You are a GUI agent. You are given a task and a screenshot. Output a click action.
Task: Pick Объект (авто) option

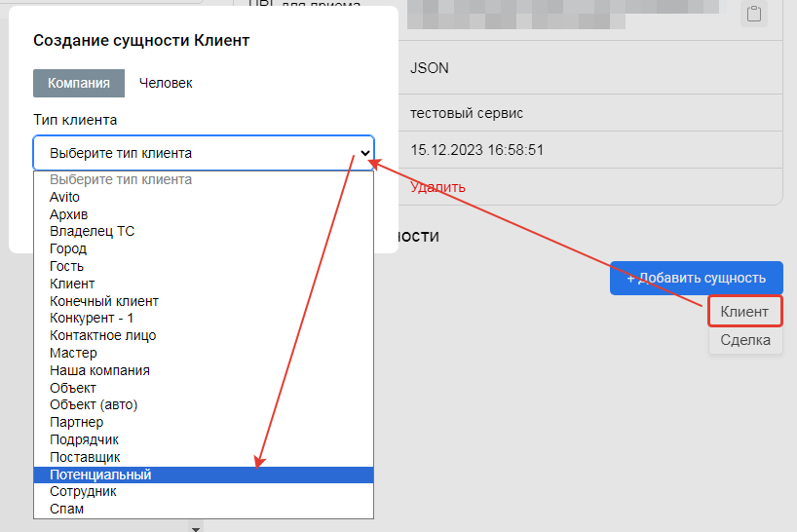[94, 405]
